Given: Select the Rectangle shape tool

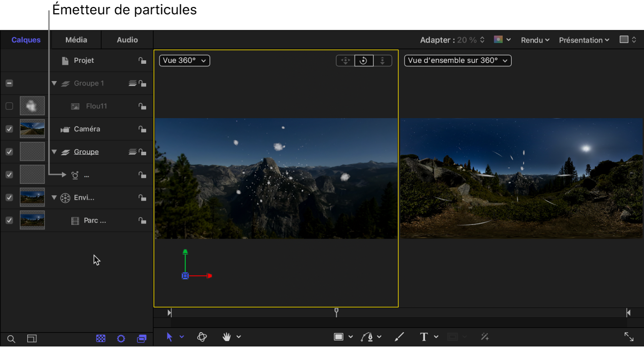Looking at the screenshot, I should click(x=339, y=337).
